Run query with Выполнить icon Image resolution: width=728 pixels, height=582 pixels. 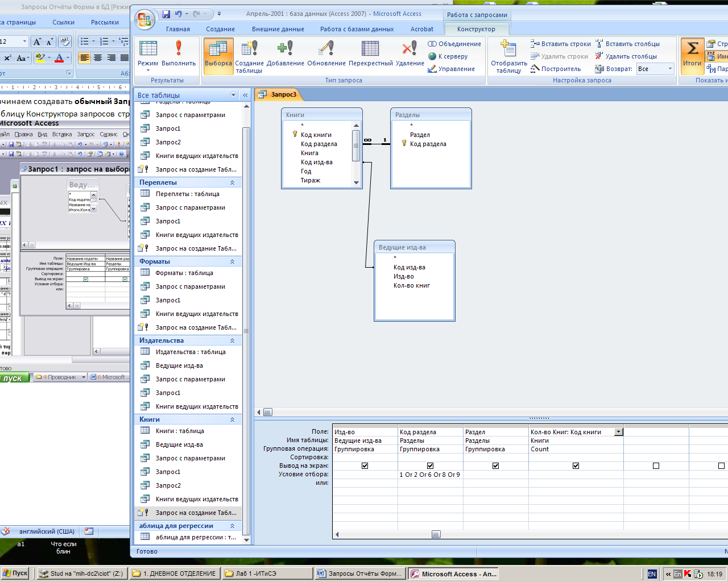click(179, 53)
